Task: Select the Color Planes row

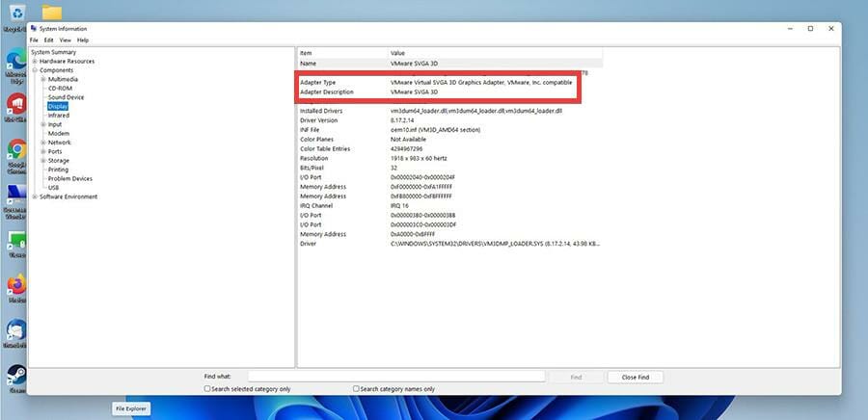Action: coord(450,140)
